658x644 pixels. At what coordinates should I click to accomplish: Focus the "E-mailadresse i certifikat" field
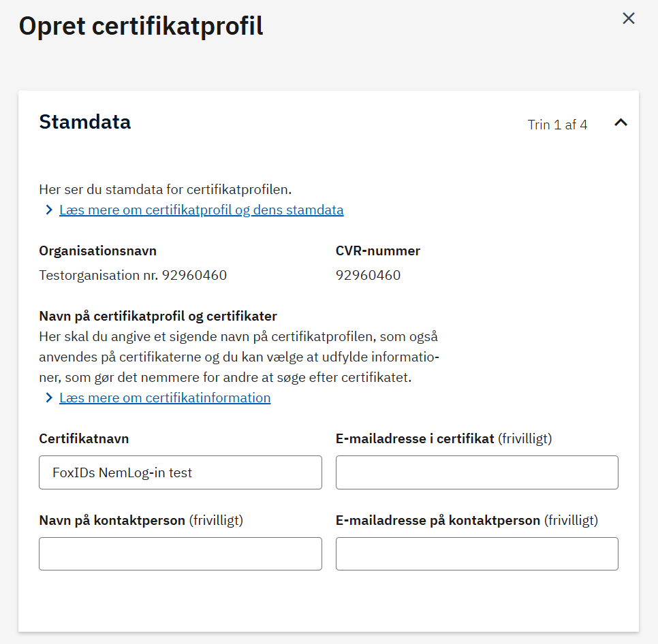coord(476,472)
